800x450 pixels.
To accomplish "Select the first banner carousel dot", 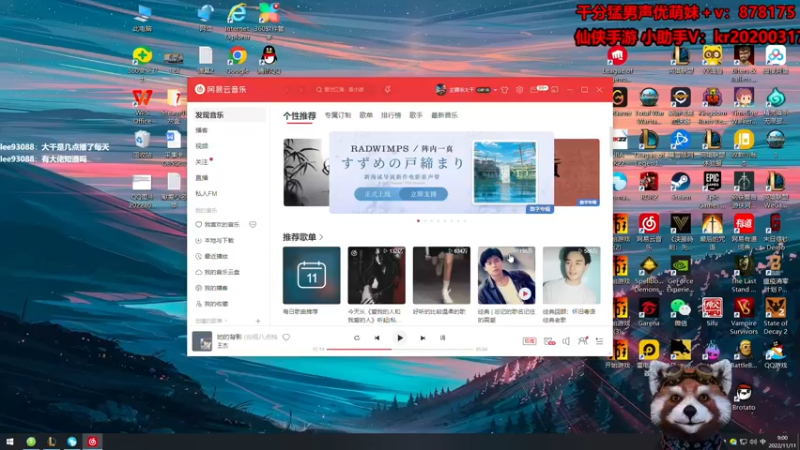I will (418, 221).
